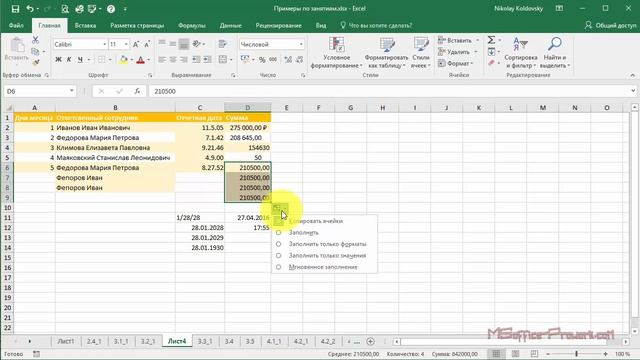
Task: Add a new sheet with plus icon
Action: tap(370, 341)
